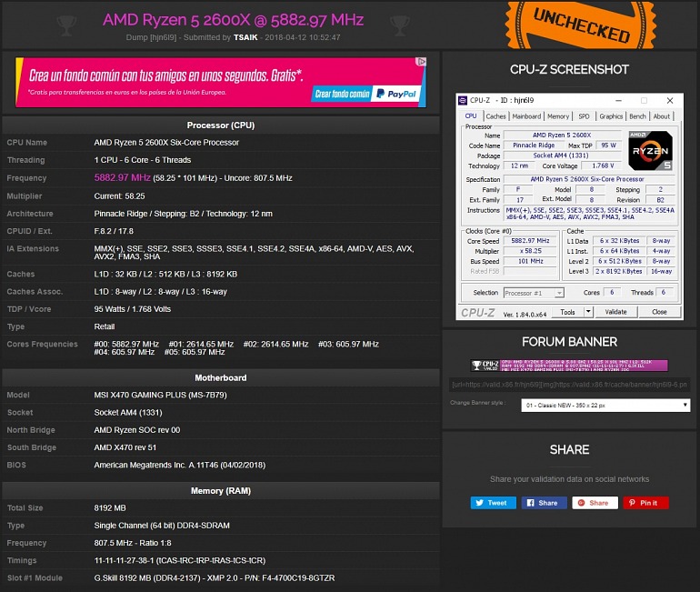Click the Ryzen 5 logo in CPU-Z screenshot
This screenshot has width=700, height=592.
(x=650, y=150)
